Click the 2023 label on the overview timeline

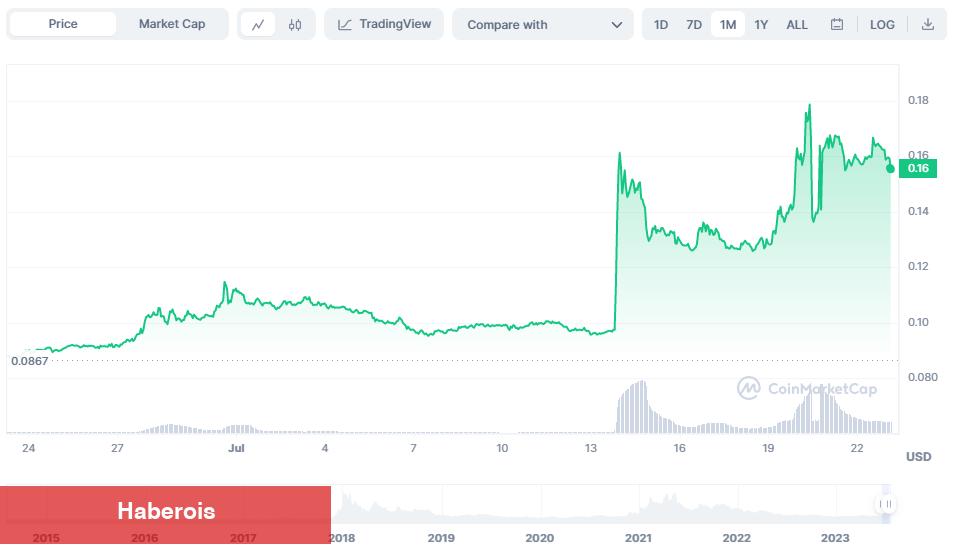click(835, 538)
